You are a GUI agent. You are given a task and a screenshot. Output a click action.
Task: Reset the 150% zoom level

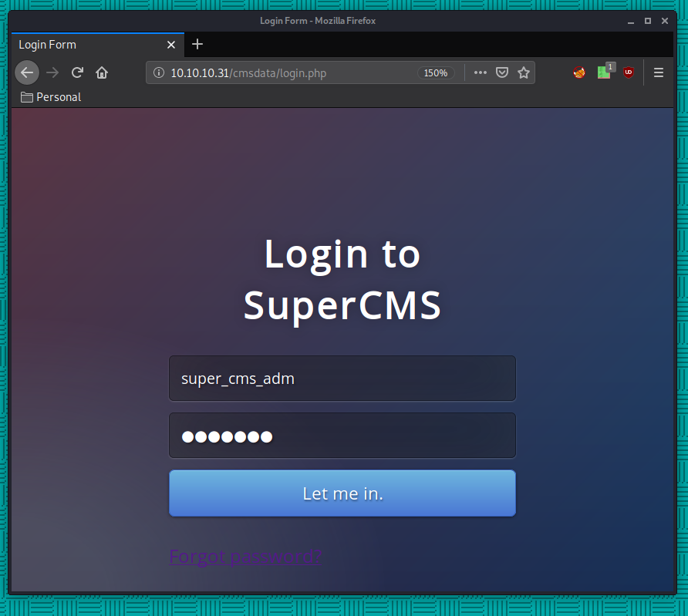click(x=435, y=72)
